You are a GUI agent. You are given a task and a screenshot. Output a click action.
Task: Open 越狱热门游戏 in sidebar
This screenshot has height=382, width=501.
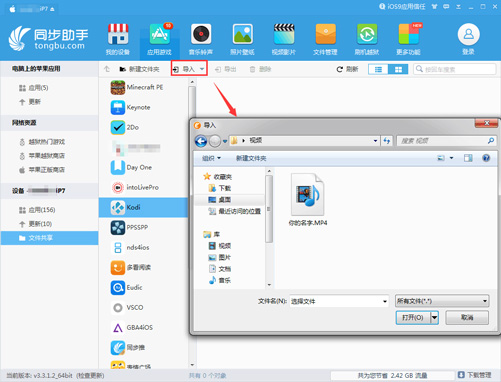[x=42, y=142]
